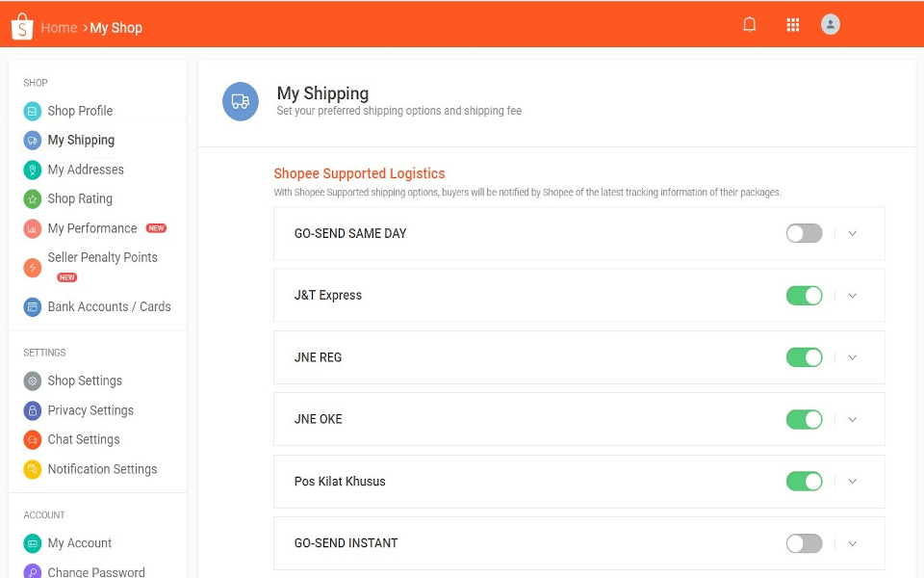Go to My Addresses page

86,170
